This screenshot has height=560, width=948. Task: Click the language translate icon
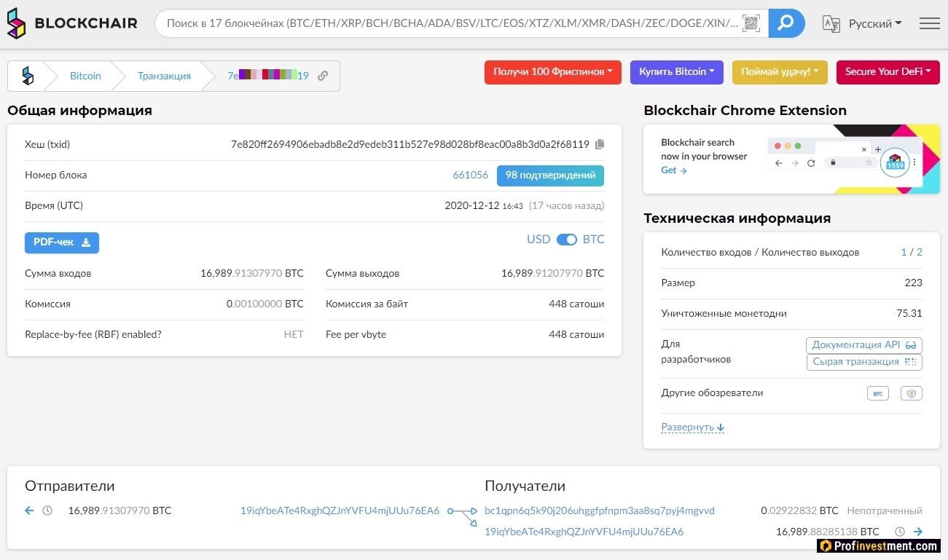pos(831,23)
